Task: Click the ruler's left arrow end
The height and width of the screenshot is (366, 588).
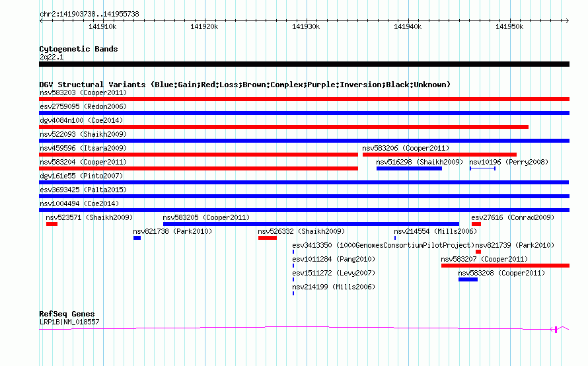Action: tap(41, 21)
